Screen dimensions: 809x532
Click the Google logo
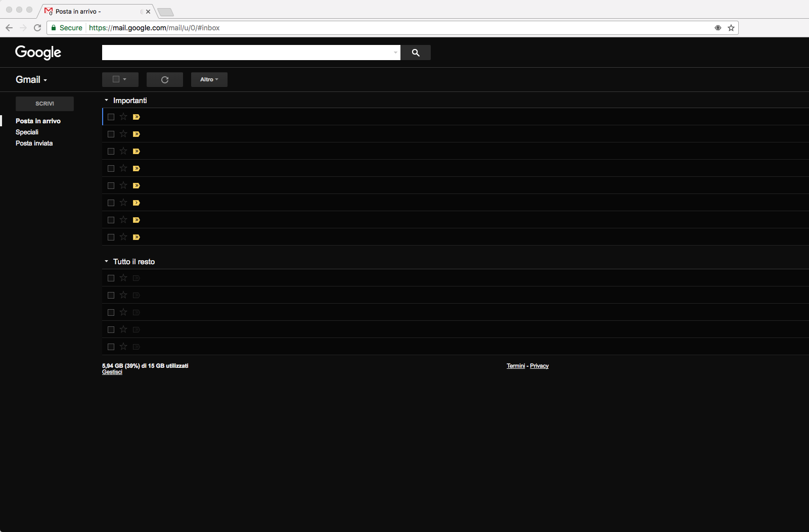click(38, 53)
